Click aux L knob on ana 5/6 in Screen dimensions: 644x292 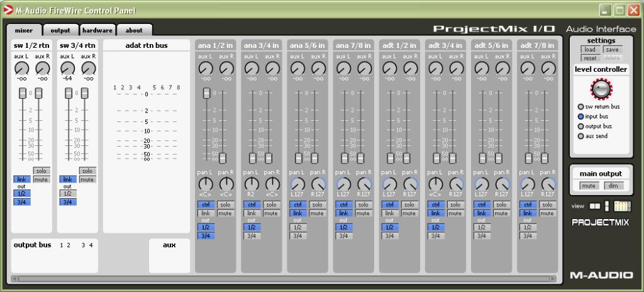coord(297,68)
